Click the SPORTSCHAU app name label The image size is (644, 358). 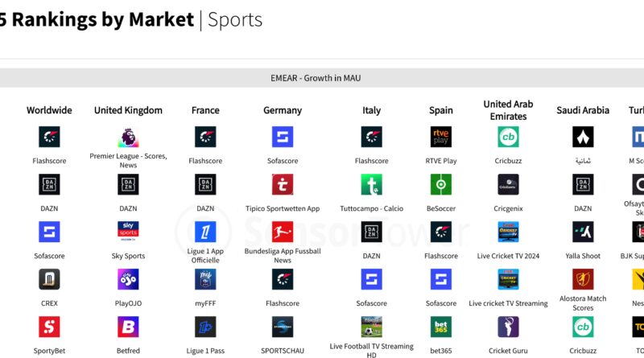[x=283, y=351]
